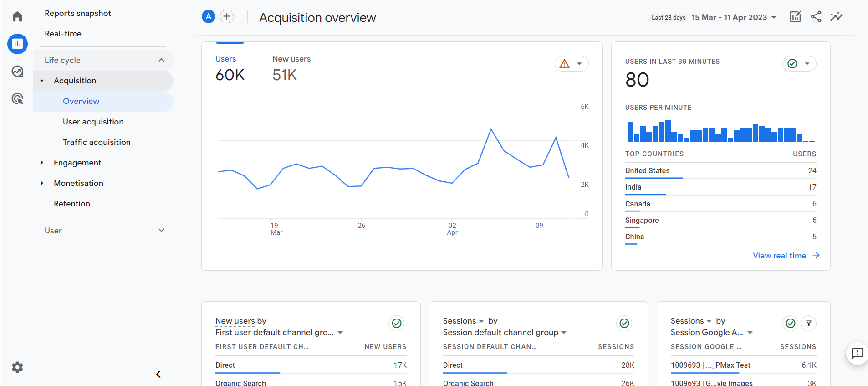Image resolution: width=868 pixels, height=386 pixels.
Task: Collapse the Life cycle section
Action: pos(161,60)
